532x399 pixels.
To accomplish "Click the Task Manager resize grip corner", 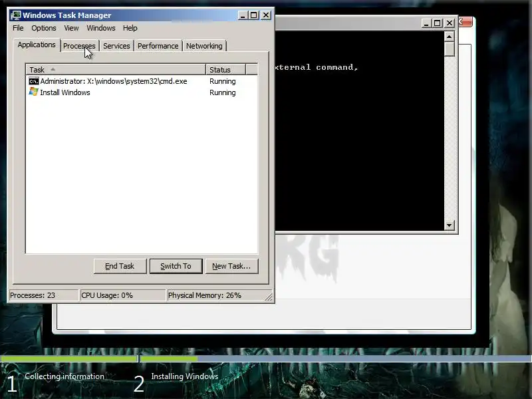I will click(x=269, y=297).
